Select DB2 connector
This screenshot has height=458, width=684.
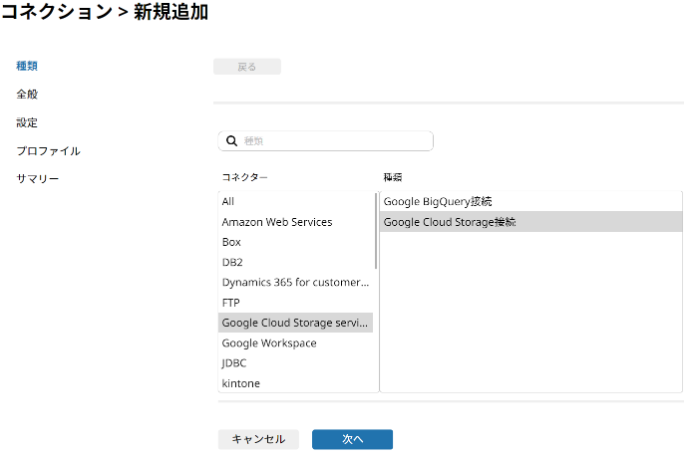coord(295,262)
